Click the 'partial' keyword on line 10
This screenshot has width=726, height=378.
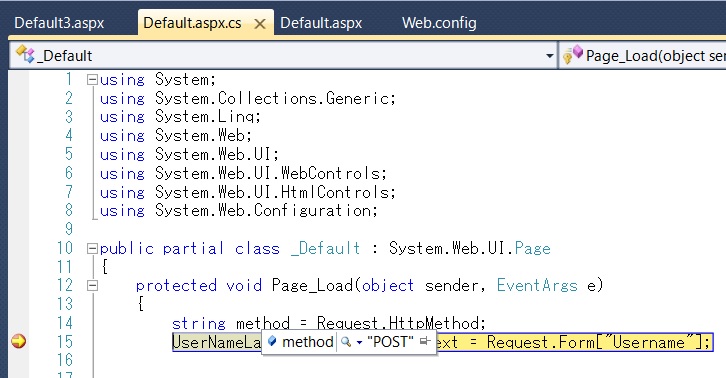coord(193,249)
